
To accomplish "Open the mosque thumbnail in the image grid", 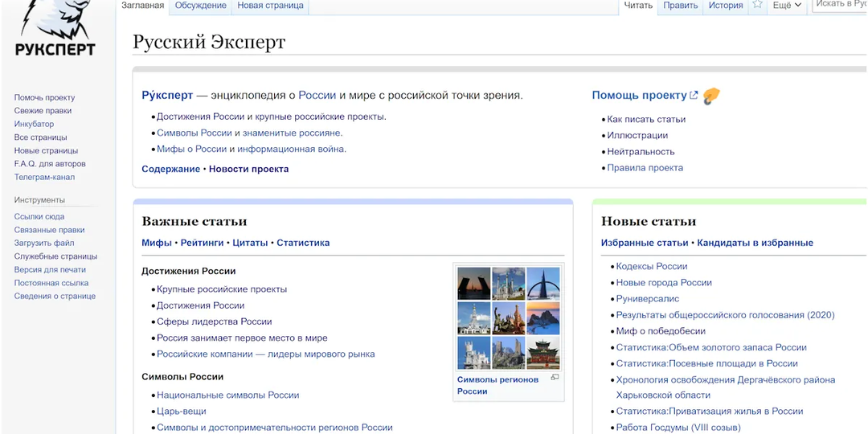I will 508,284.
